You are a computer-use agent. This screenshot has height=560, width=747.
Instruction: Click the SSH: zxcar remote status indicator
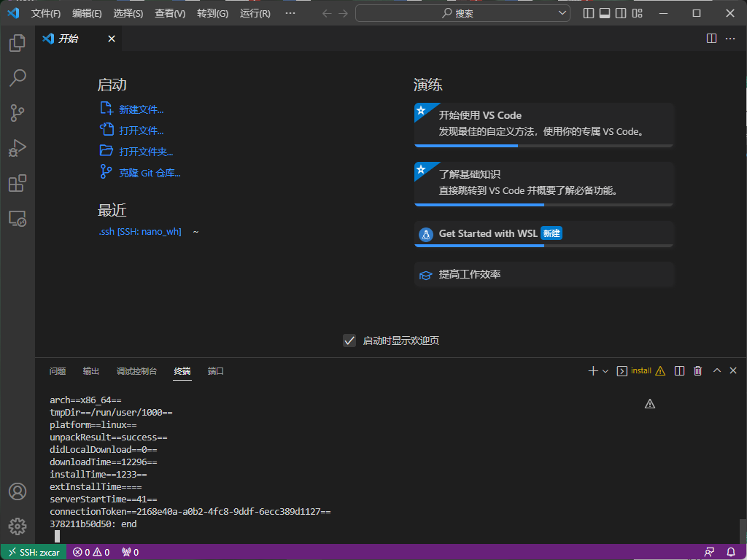[x=34, y=552]
